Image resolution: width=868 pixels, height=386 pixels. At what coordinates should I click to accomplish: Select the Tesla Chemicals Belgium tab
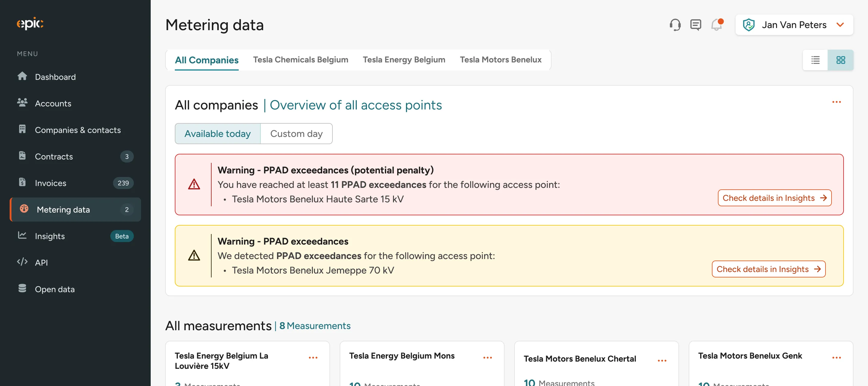pos(300,60)
